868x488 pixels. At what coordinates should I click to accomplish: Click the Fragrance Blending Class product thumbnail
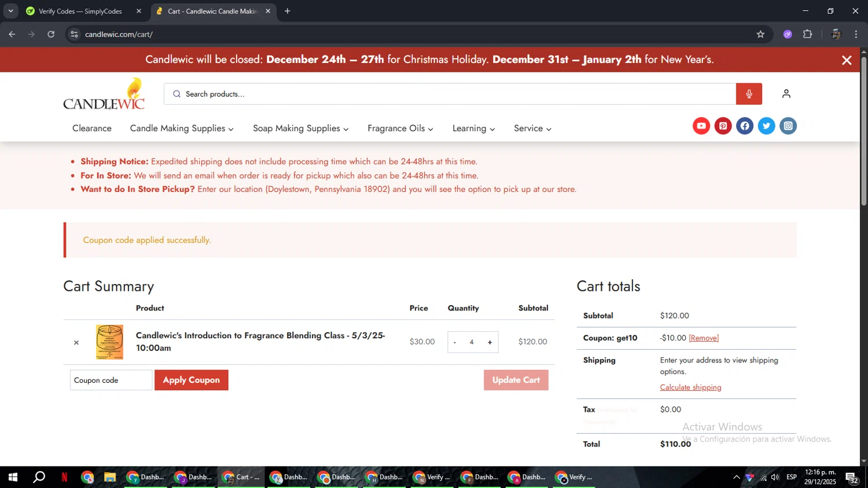109,342
